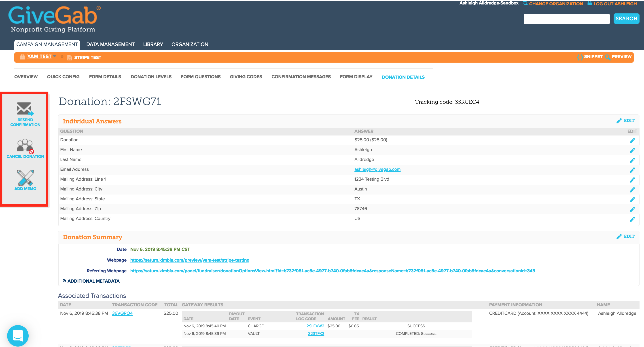
Task: Open transaction code 36VQRO4
Action: [122, 313]
